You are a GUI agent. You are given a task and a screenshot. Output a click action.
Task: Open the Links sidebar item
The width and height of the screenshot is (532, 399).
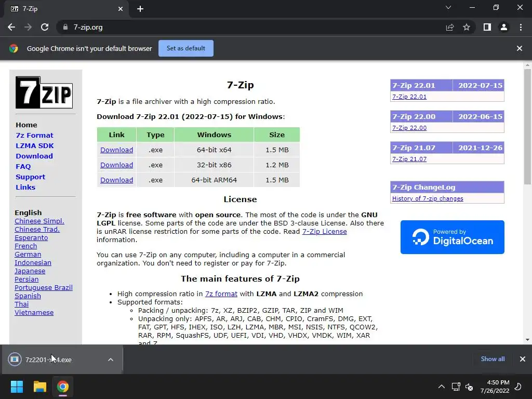point(25,187)
